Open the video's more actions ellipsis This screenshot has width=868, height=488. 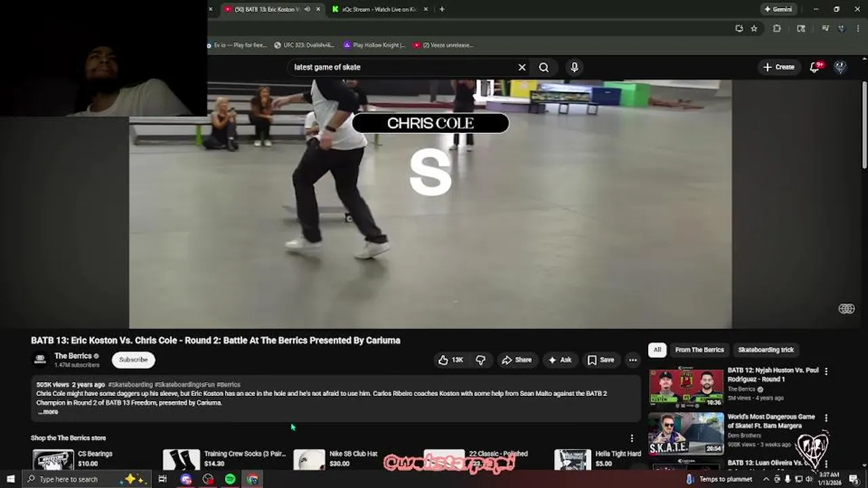(633, 360)
